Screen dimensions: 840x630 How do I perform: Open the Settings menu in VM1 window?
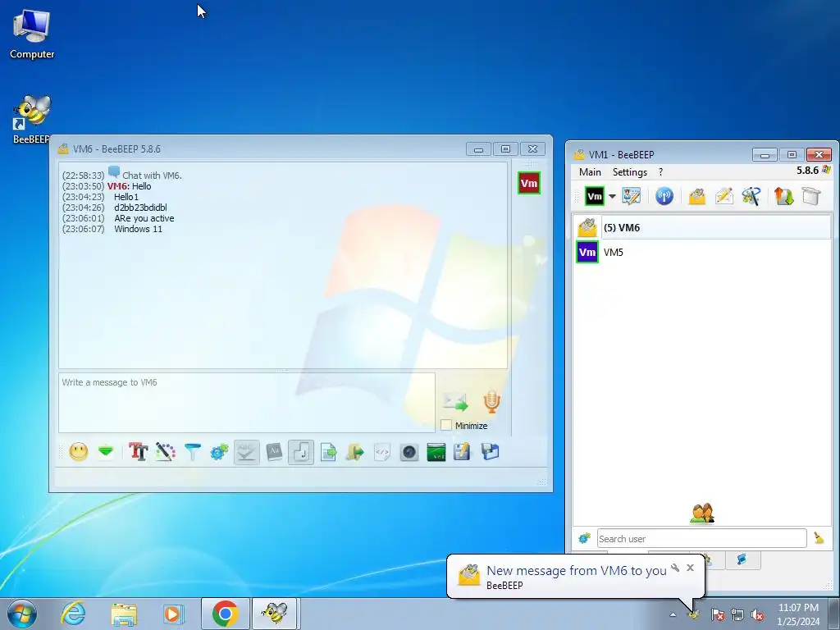630,172
